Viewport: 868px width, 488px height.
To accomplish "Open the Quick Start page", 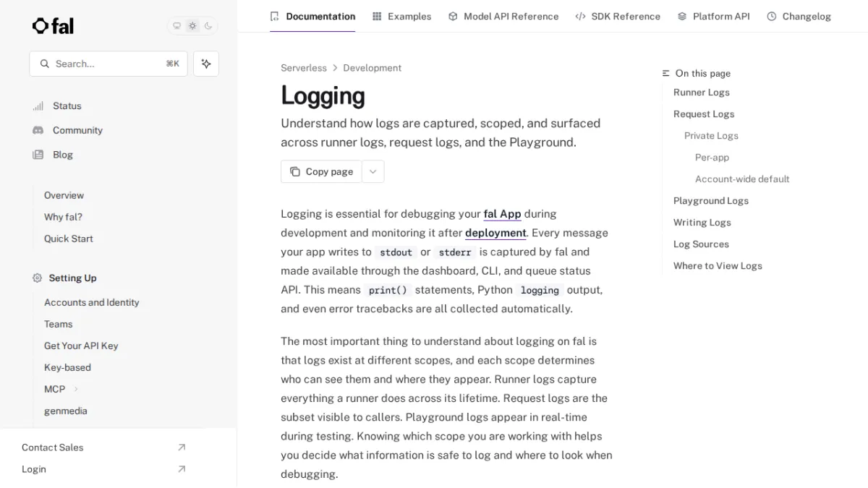I will (69, 239).
